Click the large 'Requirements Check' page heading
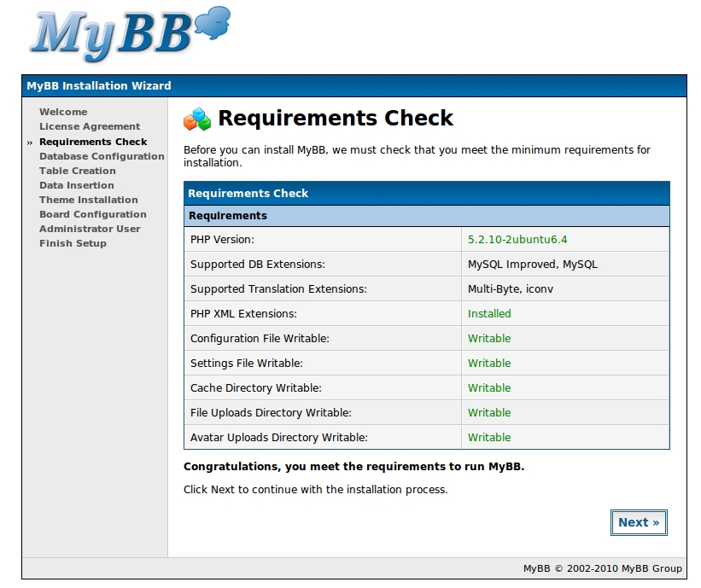 pos(336,119)
